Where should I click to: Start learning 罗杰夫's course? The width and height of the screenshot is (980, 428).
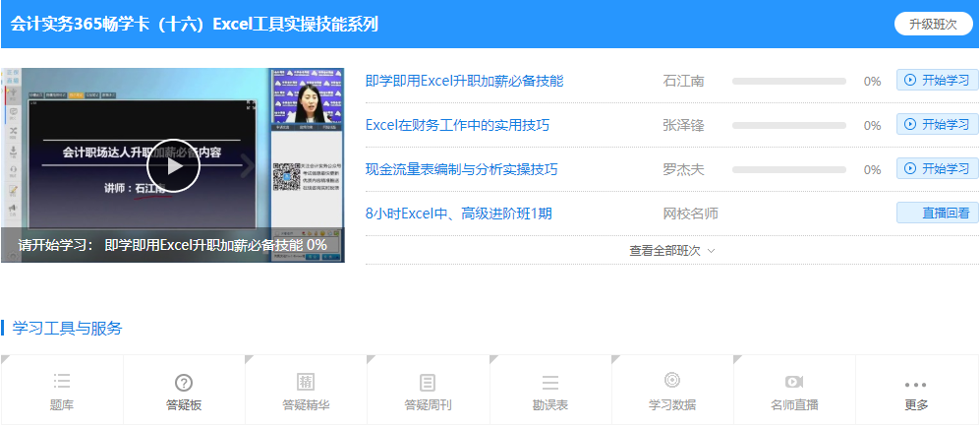tap(938, 169)
